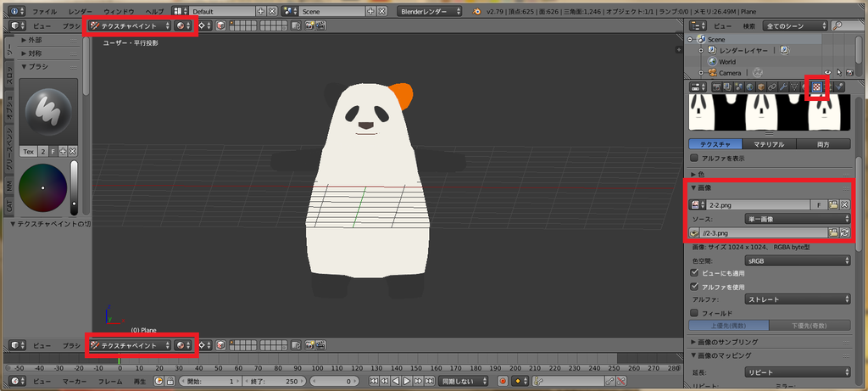Open the ウィンドウ menu
The height and width of the screenshot is (391, 868).
[119, 11]
